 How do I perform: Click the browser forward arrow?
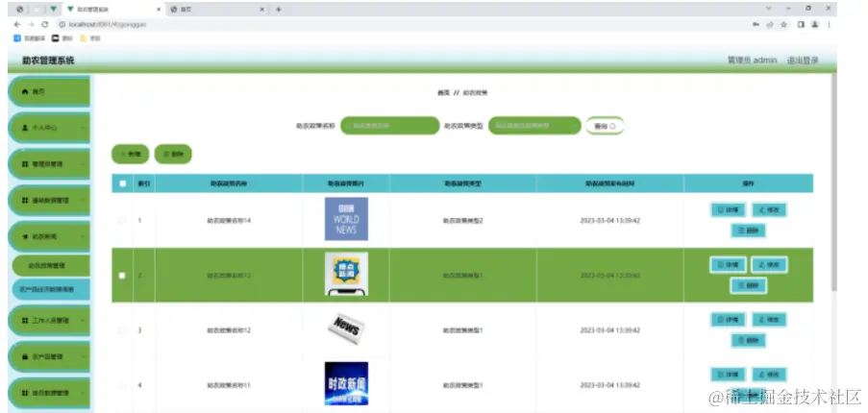(x=31, y=25)
